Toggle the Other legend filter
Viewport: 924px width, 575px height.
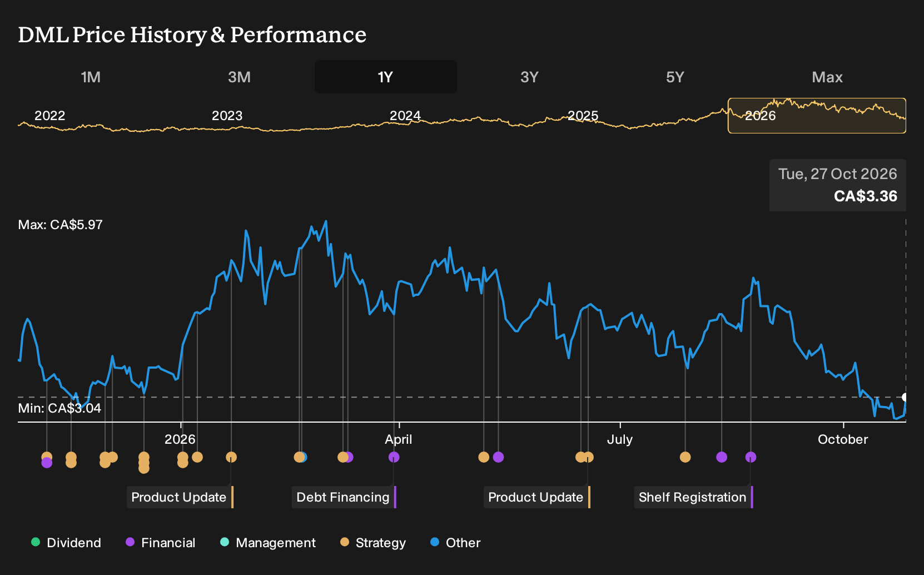tap(455, 543)
